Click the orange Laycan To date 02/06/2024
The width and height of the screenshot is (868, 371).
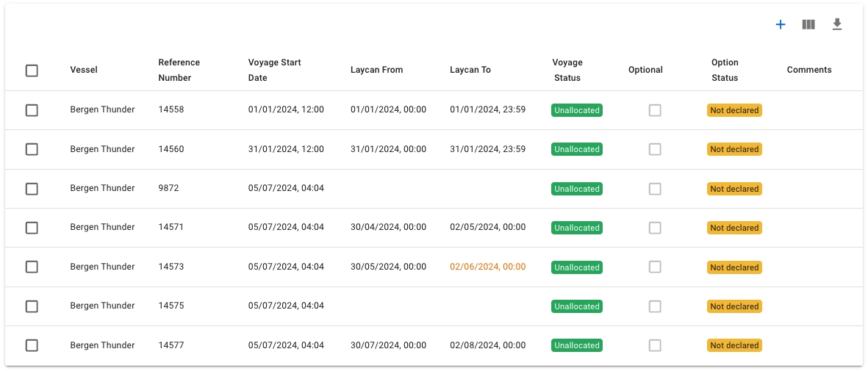coord(487,267)
